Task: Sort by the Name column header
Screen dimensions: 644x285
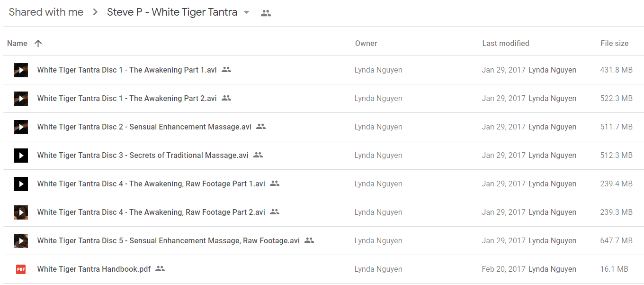Action: [17, 43]
